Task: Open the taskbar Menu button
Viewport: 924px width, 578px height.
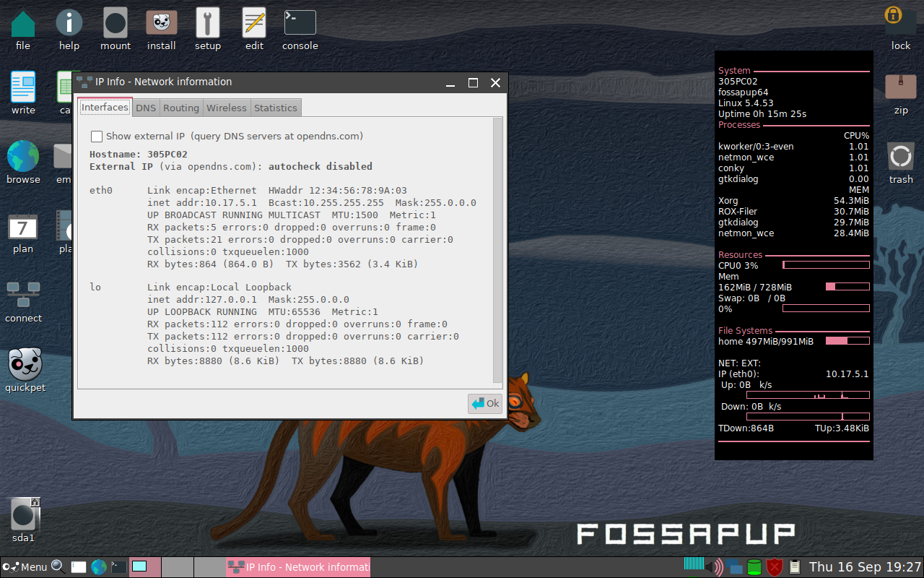Action: 25,567
